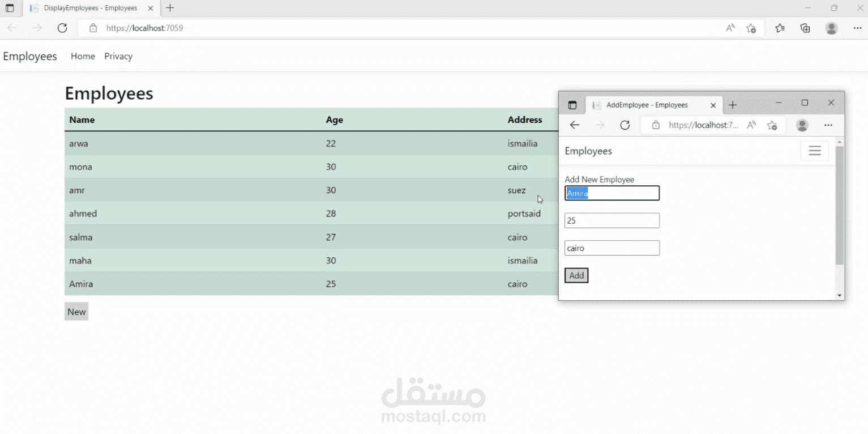
Task: Open Settings and more menu in main browser
Action: [857, 28]
